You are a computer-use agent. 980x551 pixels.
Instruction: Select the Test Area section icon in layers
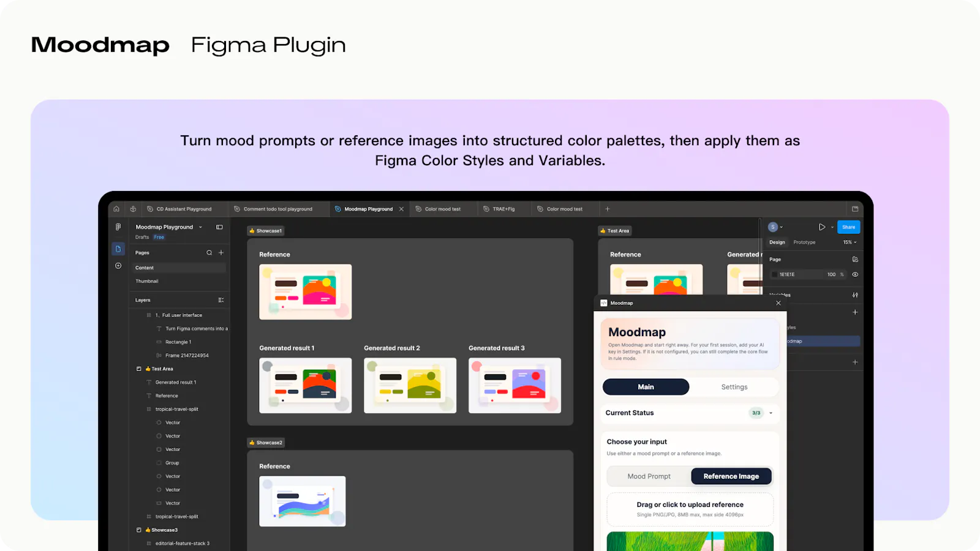[139, 369]
